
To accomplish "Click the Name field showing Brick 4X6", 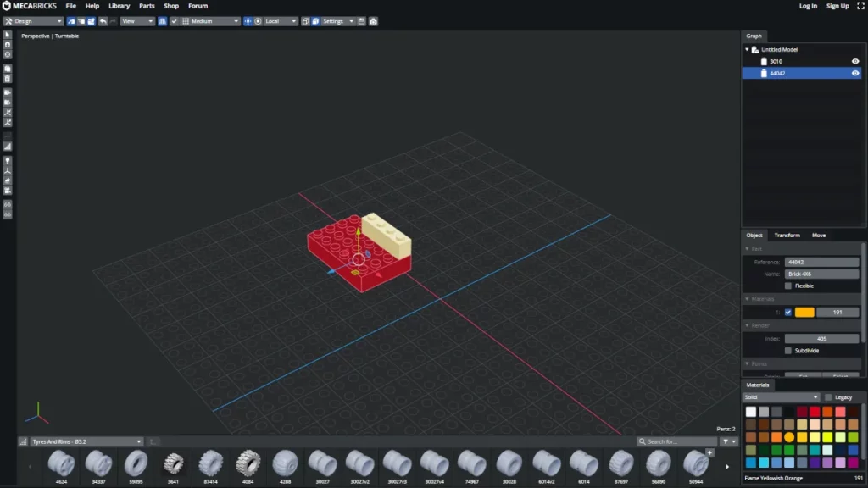I will (821, 274).
